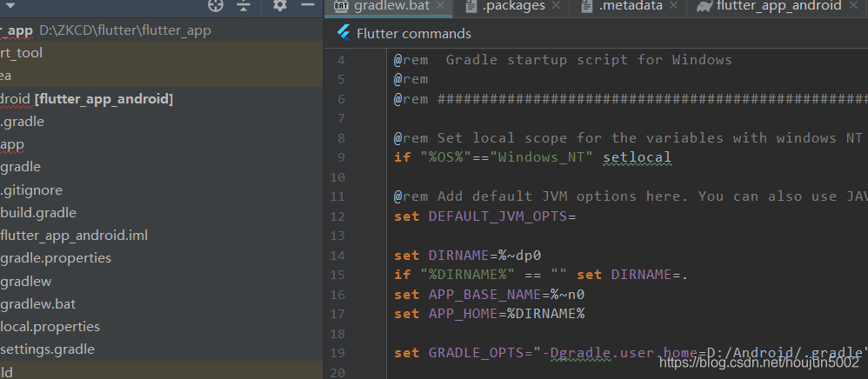Hide the Project tool window with minus icon
868x379 pixels.
[x=308, y=5]
